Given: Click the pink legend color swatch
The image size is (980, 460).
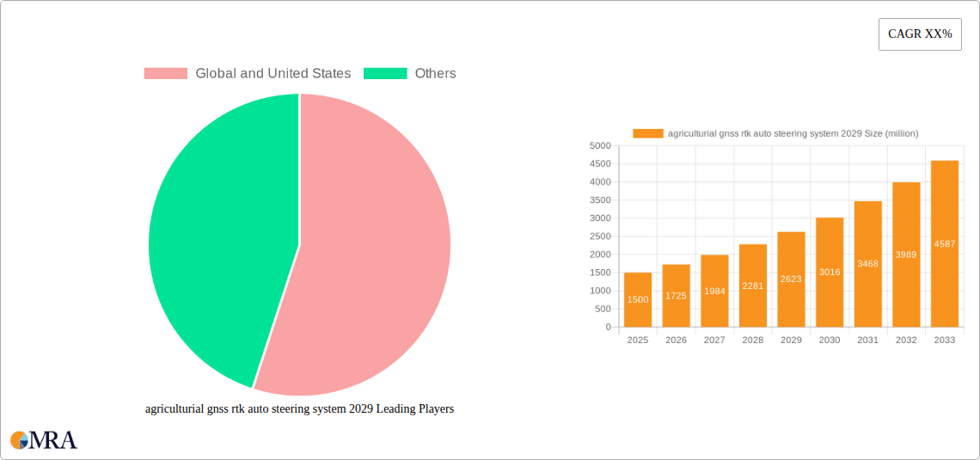Looking at the screenshot, I should [x=165, y=74].
